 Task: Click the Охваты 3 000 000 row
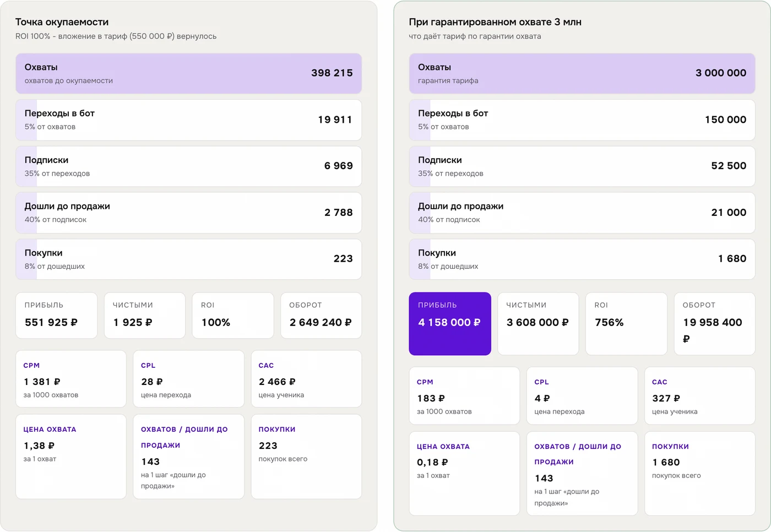(x=582, y=73)
